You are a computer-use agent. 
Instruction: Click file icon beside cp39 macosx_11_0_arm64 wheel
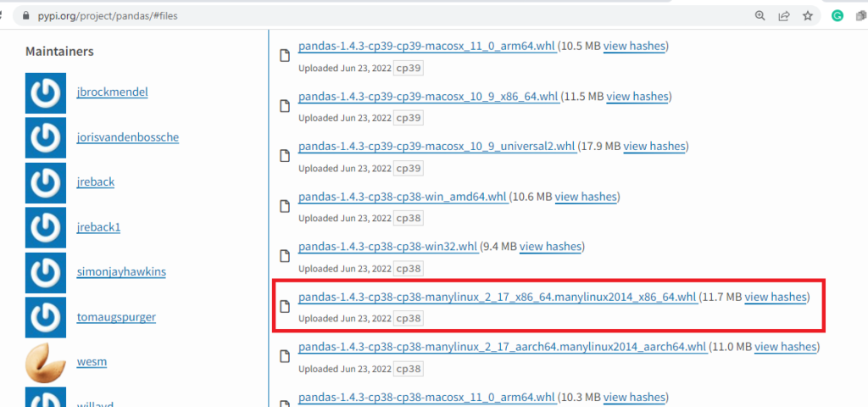coord(285,56)
